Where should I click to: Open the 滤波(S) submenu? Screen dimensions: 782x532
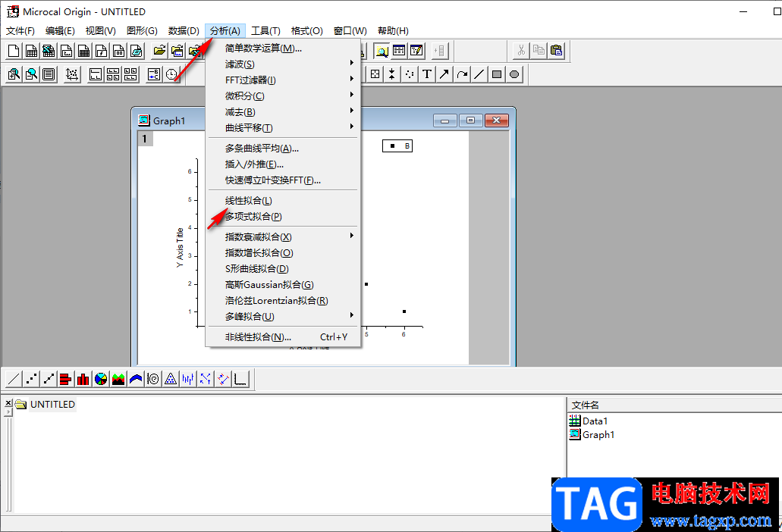pyautogui.click(x=283, y=64)
